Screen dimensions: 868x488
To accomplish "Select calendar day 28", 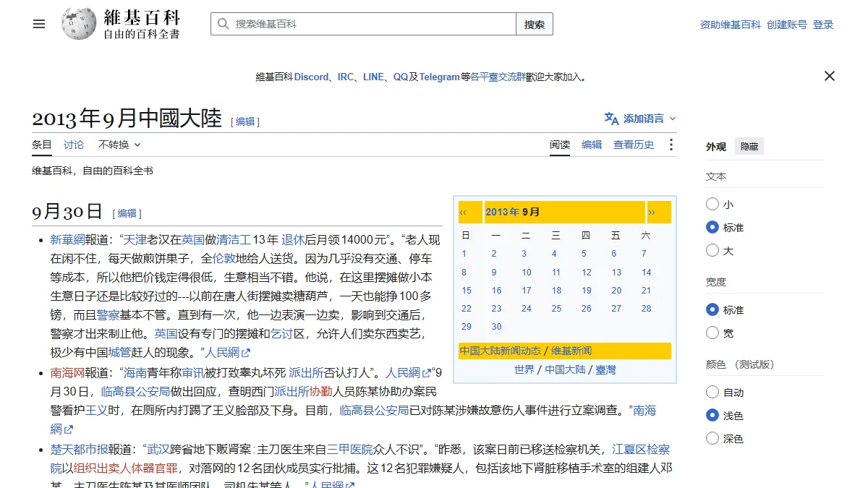I will (x=647, y=309).
